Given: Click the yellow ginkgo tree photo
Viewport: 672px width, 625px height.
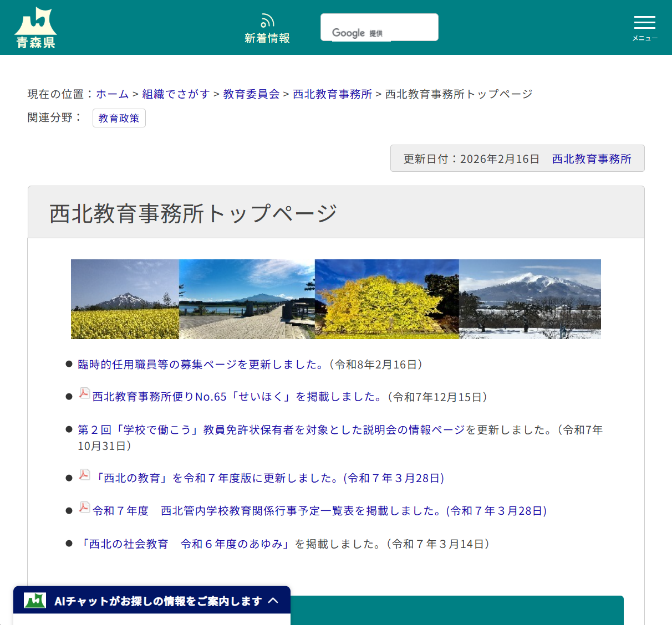Looking at the screenshot, I should point(386,299).
